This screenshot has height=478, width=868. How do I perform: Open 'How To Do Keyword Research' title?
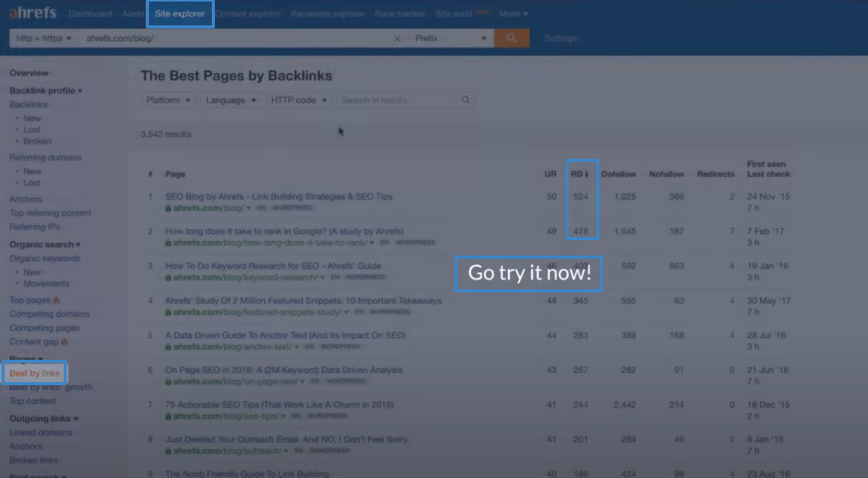coord(273,266)
